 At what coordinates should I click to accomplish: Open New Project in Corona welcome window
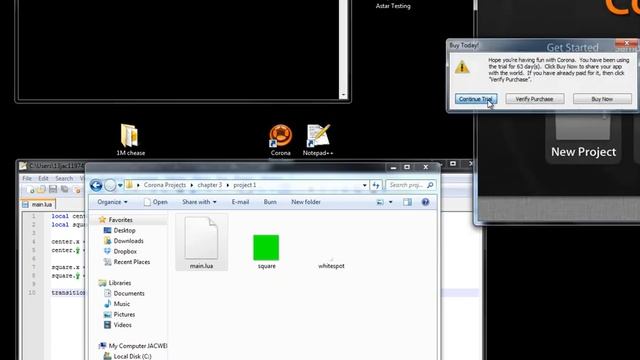pyautogui.click(x=583, y=137)
